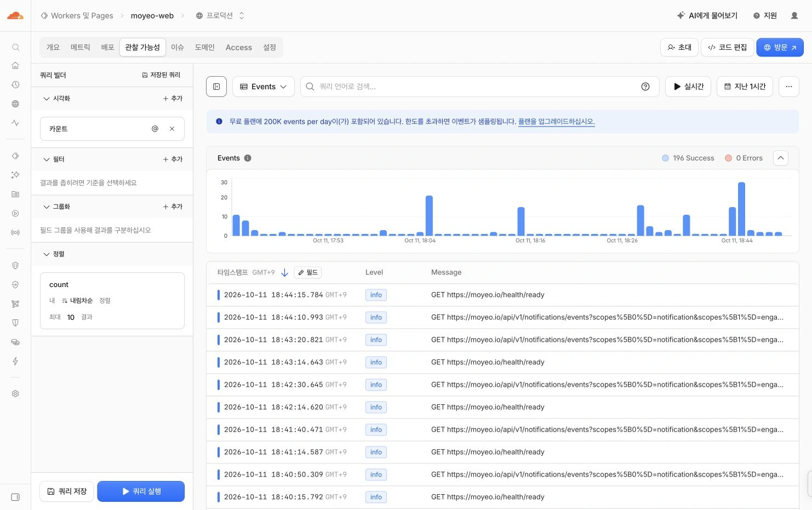
Task: Switch to the Access tab
Action: [x=239, y=47]
